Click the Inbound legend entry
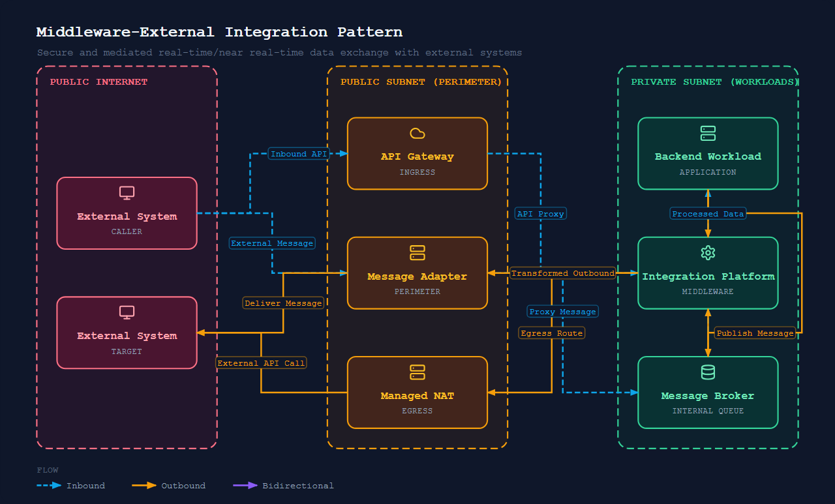The image size is (835, 504). point(71,486)
